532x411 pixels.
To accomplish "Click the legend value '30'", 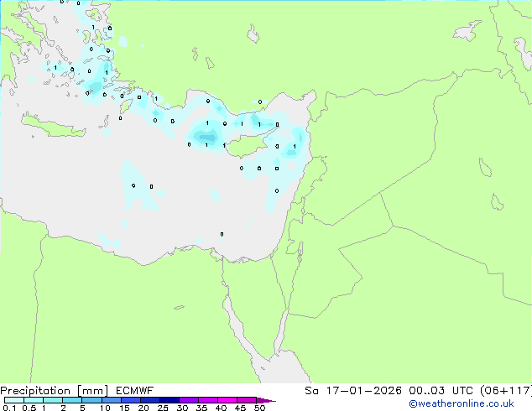I will coord(182,408).
